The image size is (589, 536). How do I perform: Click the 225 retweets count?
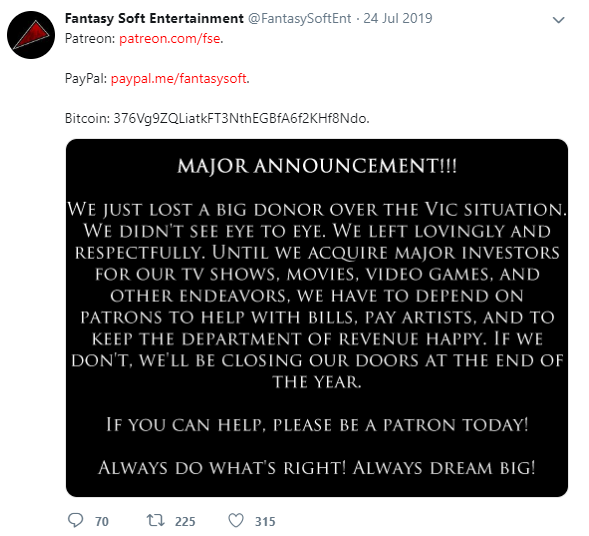coord(185,521)
